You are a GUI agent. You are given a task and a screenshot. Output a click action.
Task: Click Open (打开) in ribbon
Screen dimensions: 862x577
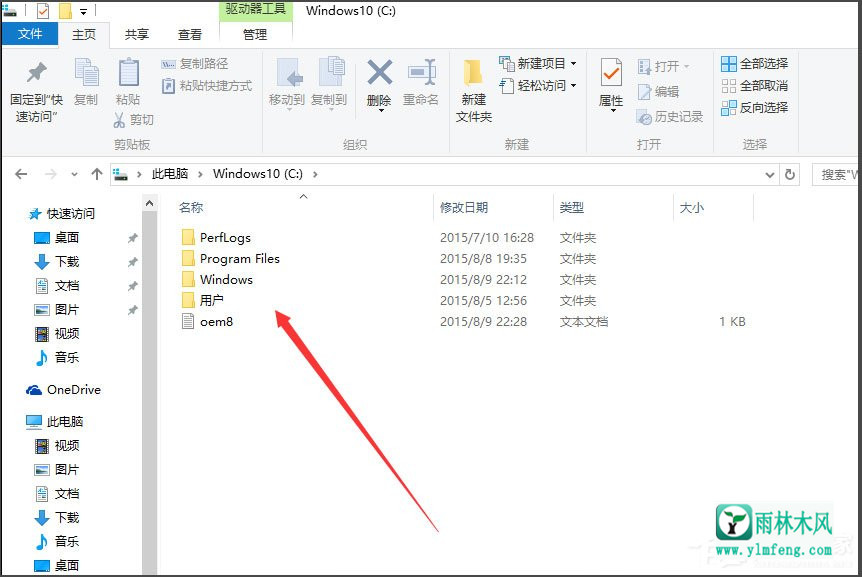click(x=663, y=66)
